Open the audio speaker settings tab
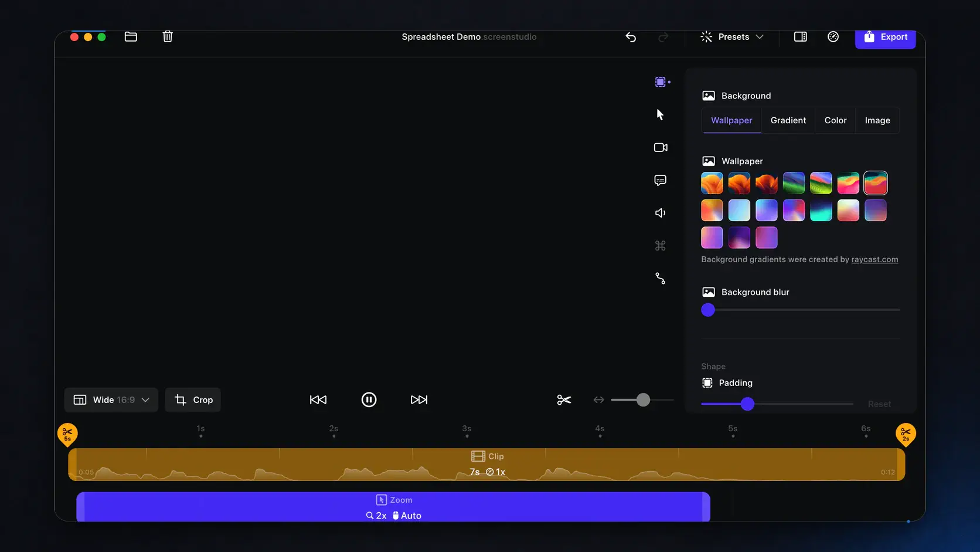The height and width of the screenshot is (552, 980). pos(661,213)
